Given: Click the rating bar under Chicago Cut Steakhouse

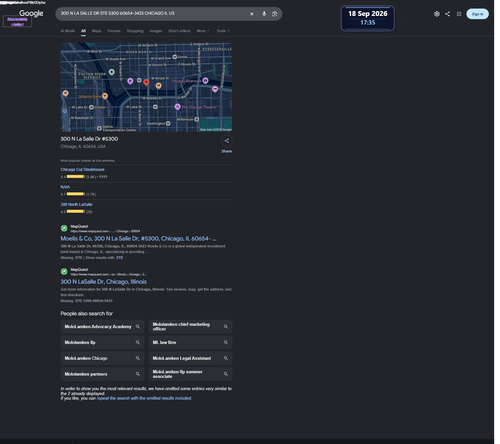Looking at the screenshot, I should [76, 177].
